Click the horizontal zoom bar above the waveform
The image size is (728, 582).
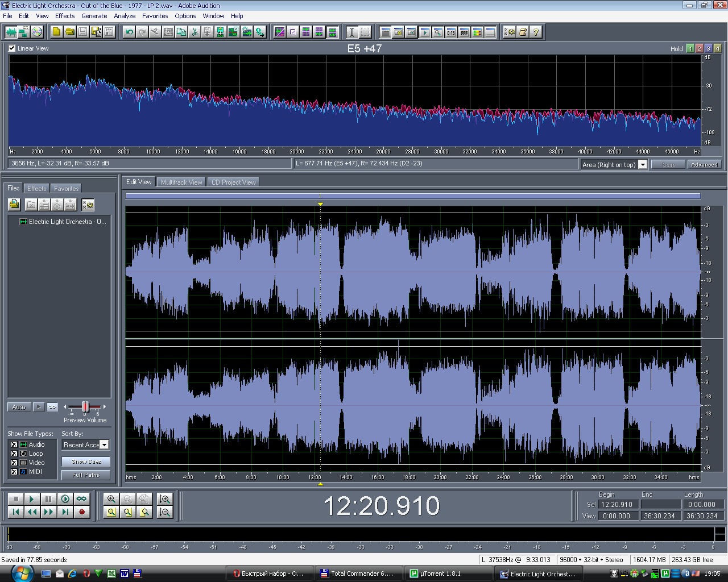pos(413,196)
